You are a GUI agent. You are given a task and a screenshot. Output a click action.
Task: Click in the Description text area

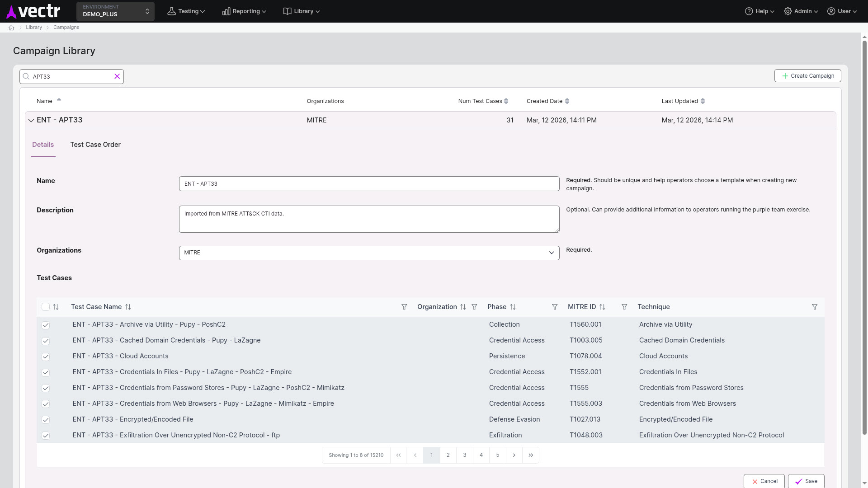[369, 220]
